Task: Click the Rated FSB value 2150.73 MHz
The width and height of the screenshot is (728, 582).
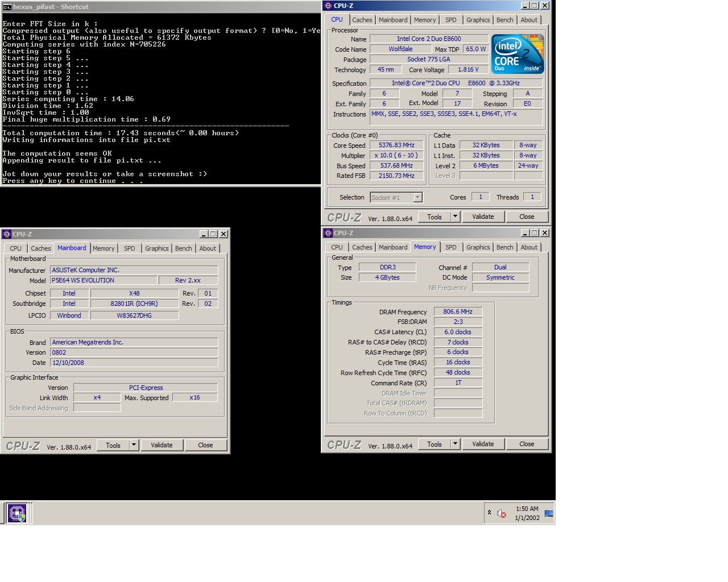Action: pyautogui.click(x=396, y=176)
